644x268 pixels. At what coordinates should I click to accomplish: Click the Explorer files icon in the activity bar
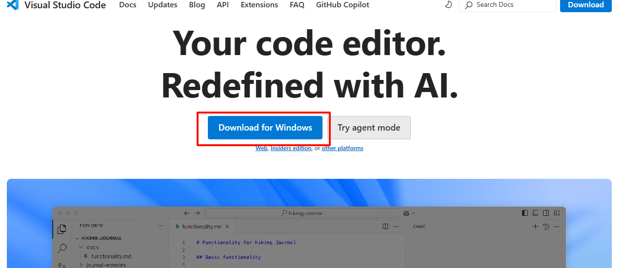click(x=62, y=229)
